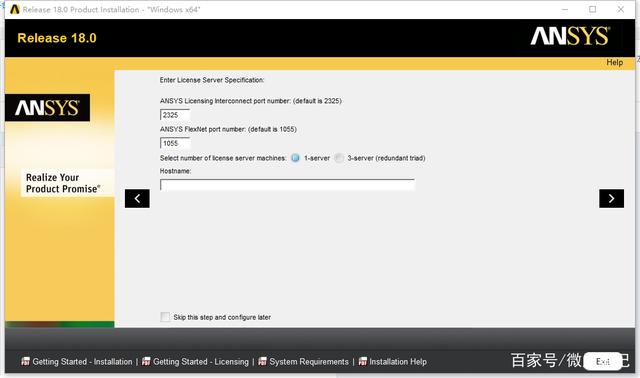The image size is (640, 378).
Task: Go to the next installation step arrow
Action: (611, 198)
